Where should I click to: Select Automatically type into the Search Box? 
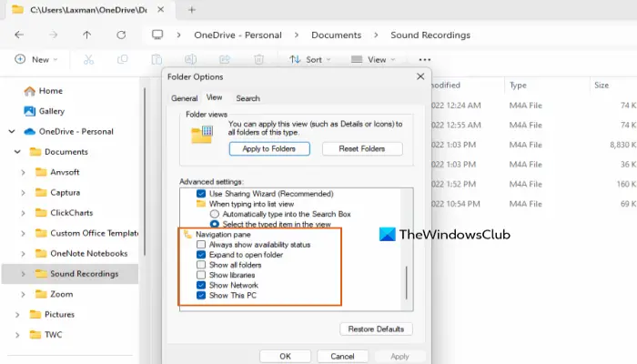[x=215, y=214]
